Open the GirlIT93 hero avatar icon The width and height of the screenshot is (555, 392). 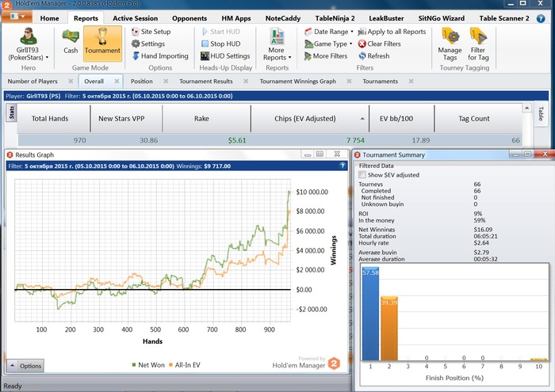28,36
